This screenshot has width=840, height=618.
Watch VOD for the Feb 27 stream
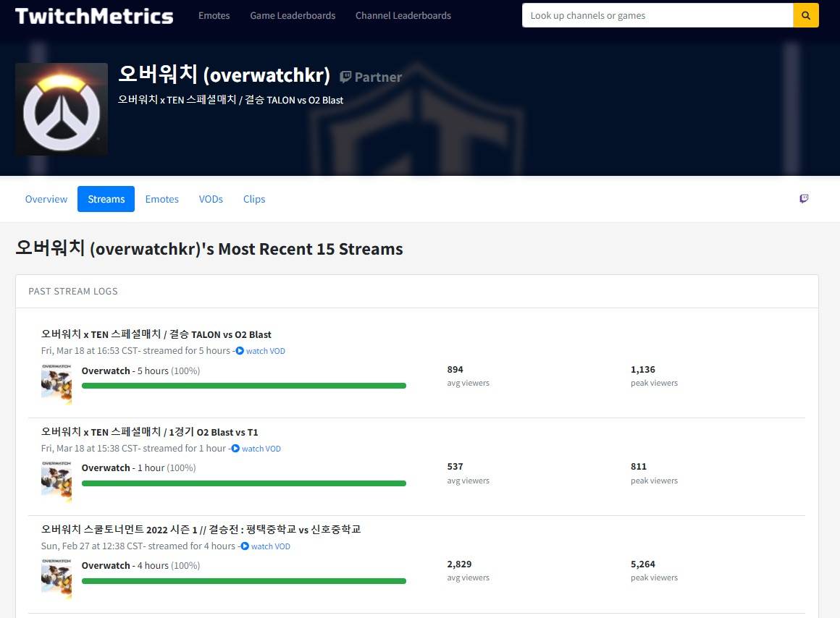click(266, 546)
